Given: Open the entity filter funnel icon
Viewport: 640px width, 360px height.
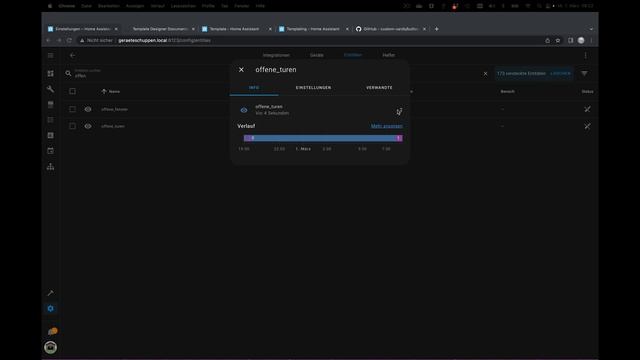Looking at the screenshot, I should point(584,73).
